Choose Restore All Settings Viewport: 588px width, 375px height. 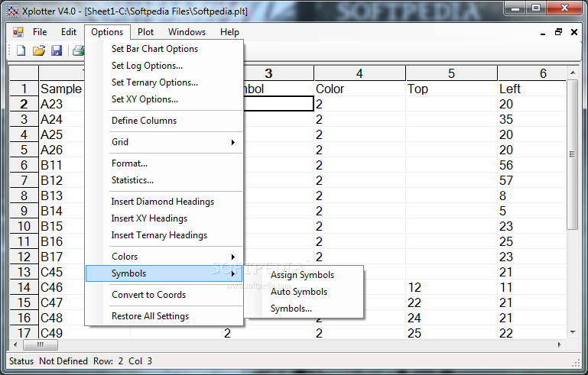[x=164, y=316]
